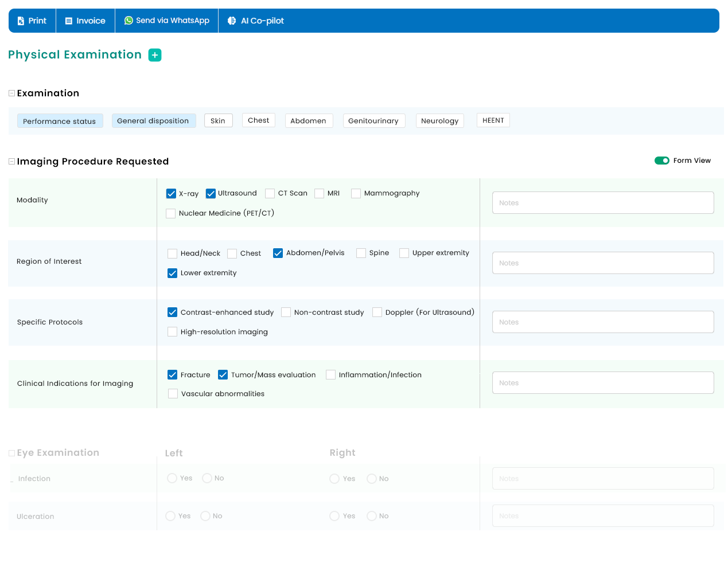Select No for right eye Ulceration
728x567 pixels.
(x=372, y=516)
